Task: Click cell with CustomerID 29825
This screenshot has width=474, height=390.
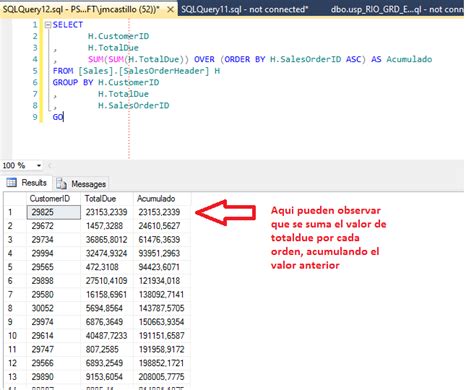Action: coord(53,212)
